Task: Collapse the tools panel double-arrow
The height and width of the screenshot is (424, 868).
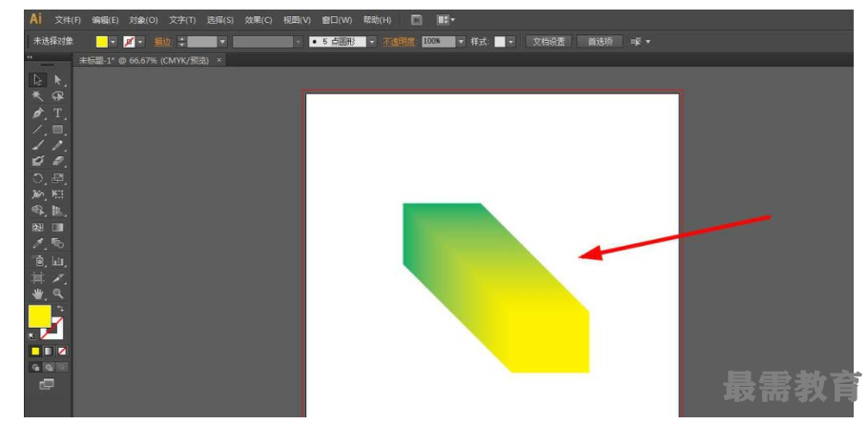Action: (x=30, y=57)
